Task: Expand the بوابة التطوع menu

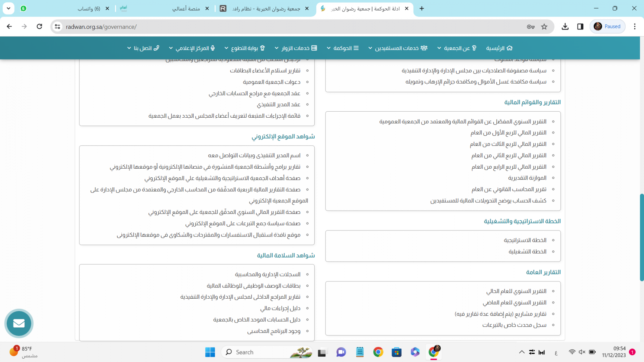Action: [x=245, y=48]
